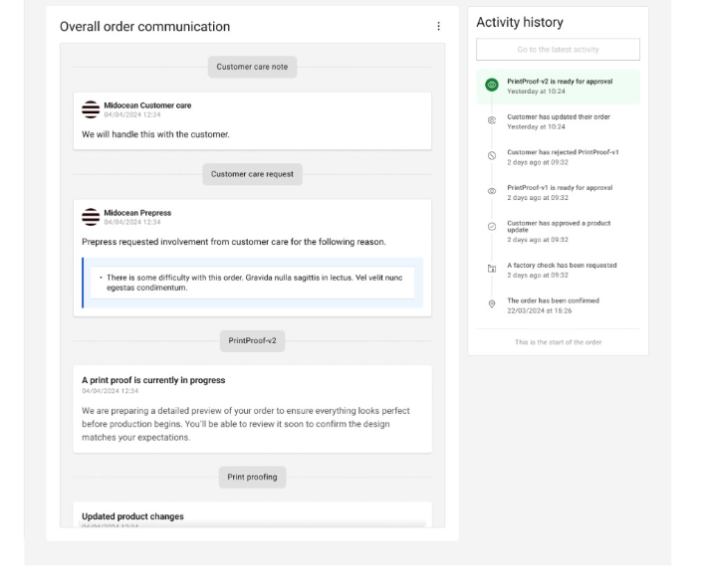Click 'Prepress requested involvement from customer care' text
Viewport: 705px width, 588px height.
[x=234, y=242]
